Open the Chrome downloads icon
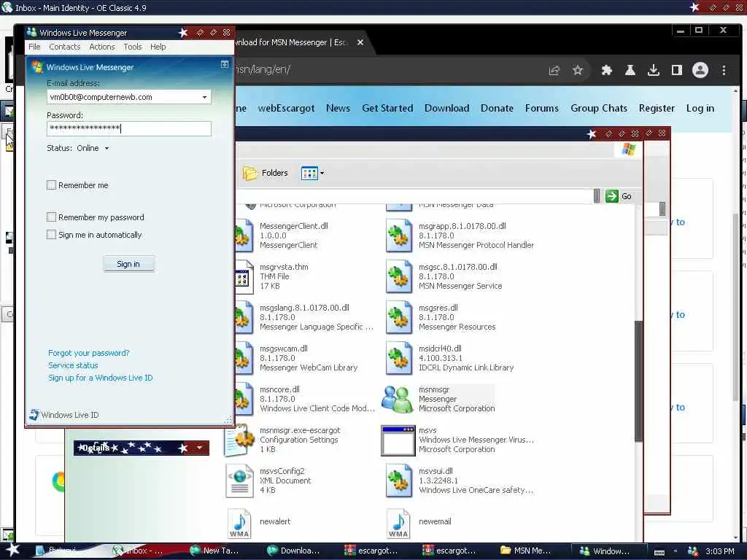Image resolution: width=747 pixels, height=560 pixels. pos(653,71)
